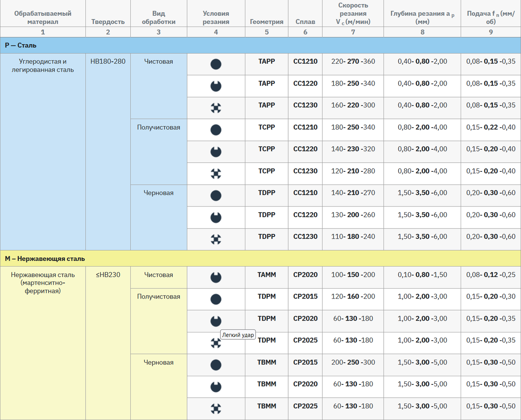521x420 pixels.
Task: Click the speed value '140- 210 -270'
Action: [x=353, y=193]
